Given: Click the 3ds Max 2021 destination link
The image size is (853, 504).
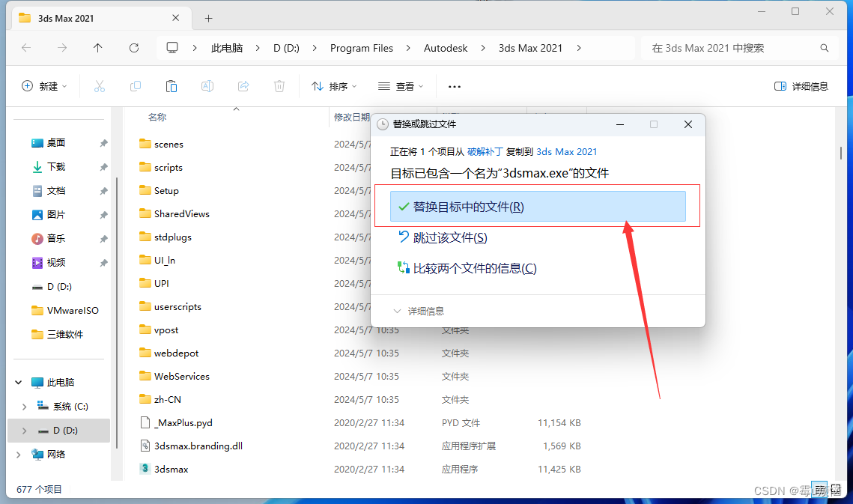Looking at the screenshot, I should tap(566, 151).
